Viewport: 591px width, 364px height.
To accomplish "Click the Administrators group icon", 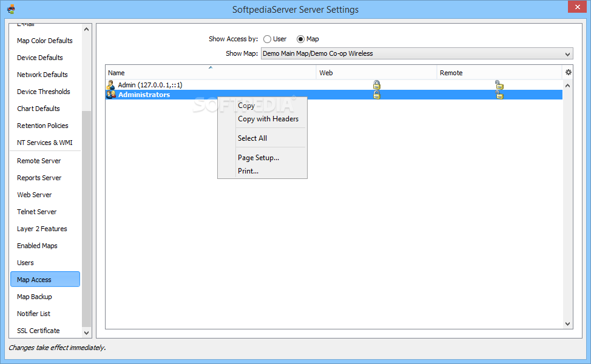I will point(111,95).
